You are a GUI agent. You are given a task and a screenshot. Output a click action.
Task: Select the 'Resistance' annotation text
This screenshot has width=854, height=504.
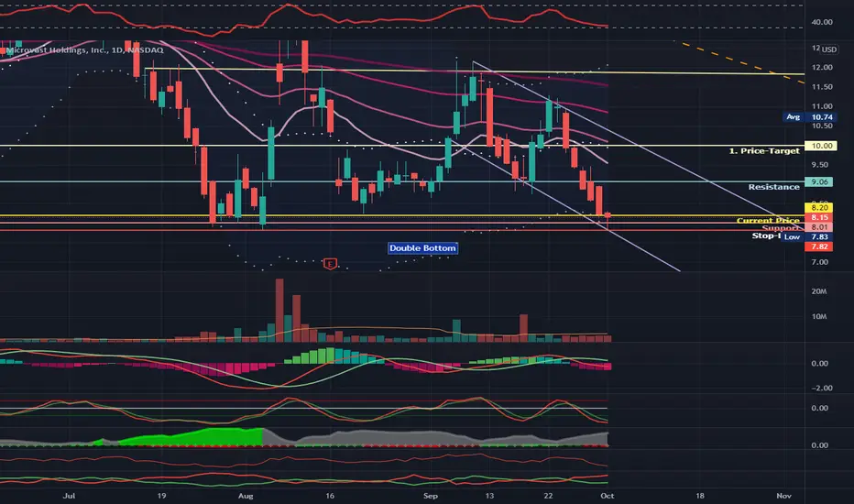click(x=773, y=187)
